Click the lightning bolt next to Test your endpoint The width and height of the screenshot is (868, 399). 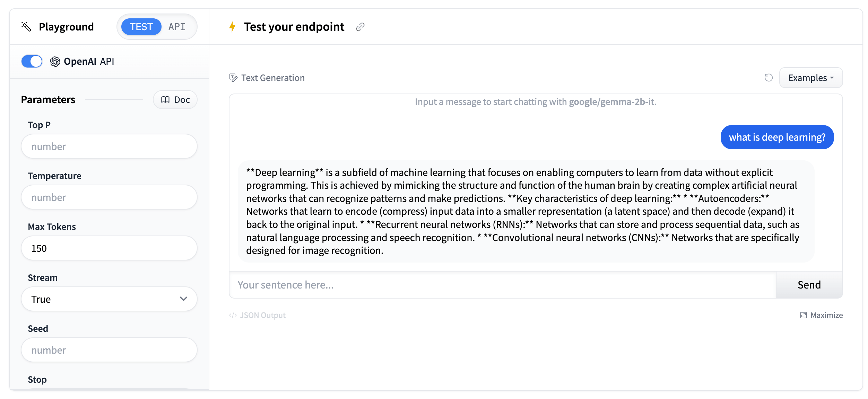point(232,26)
